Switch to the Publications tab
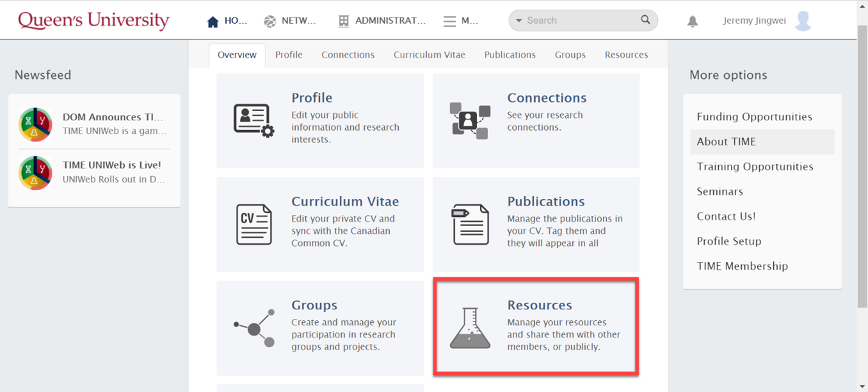Image resolution: width=868 pixels, height=392 pixels. pos(509,55)
